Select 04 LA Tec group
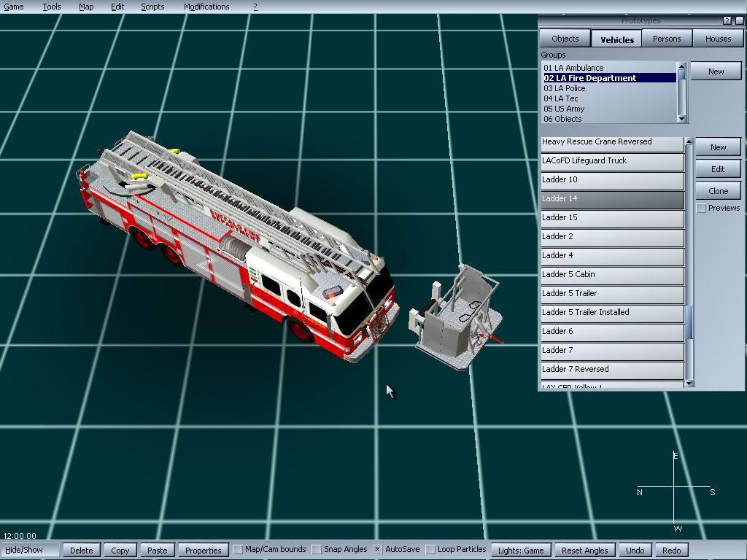 (x=609, y=98)
